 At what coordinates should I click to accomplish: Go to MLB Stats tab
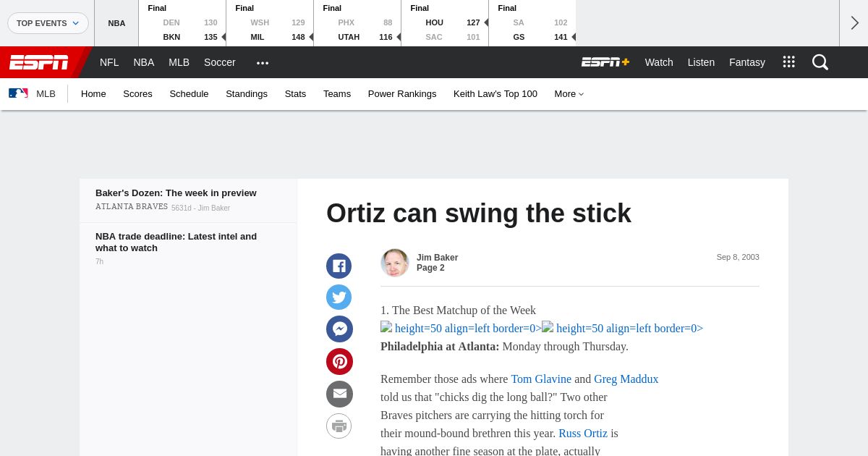point(295,94)
